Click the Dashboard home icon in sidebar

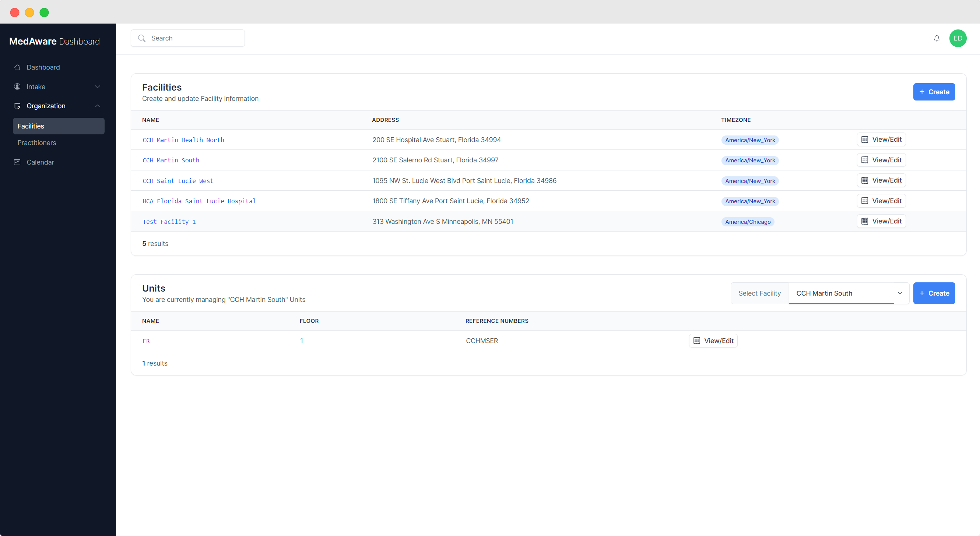[x=17, y=67]
